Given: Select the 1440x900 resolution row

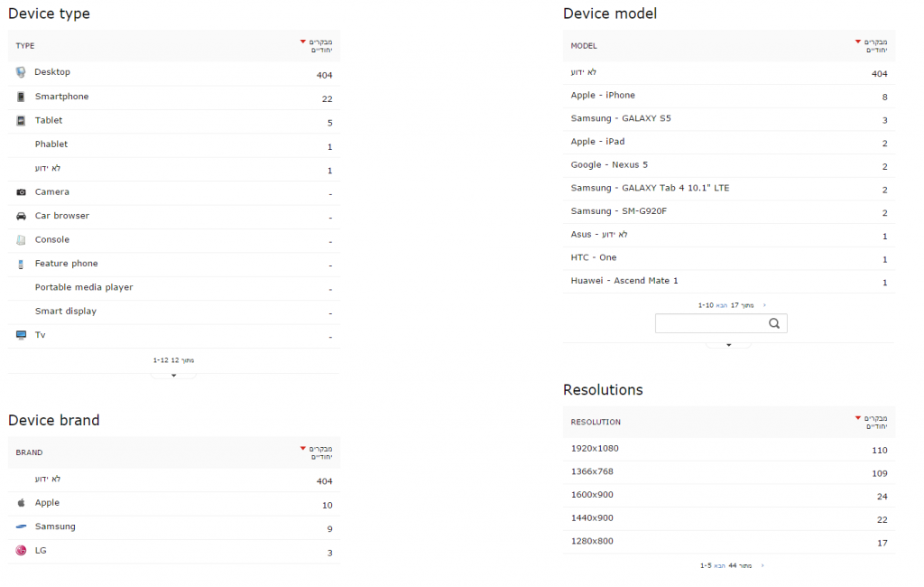Looking at the screenshot, I should coord(729,518).
